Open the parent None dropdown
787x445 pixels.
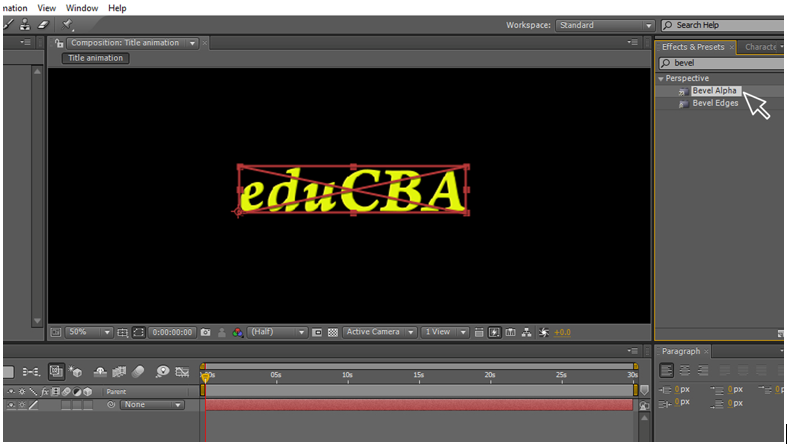tap(152, 405)
